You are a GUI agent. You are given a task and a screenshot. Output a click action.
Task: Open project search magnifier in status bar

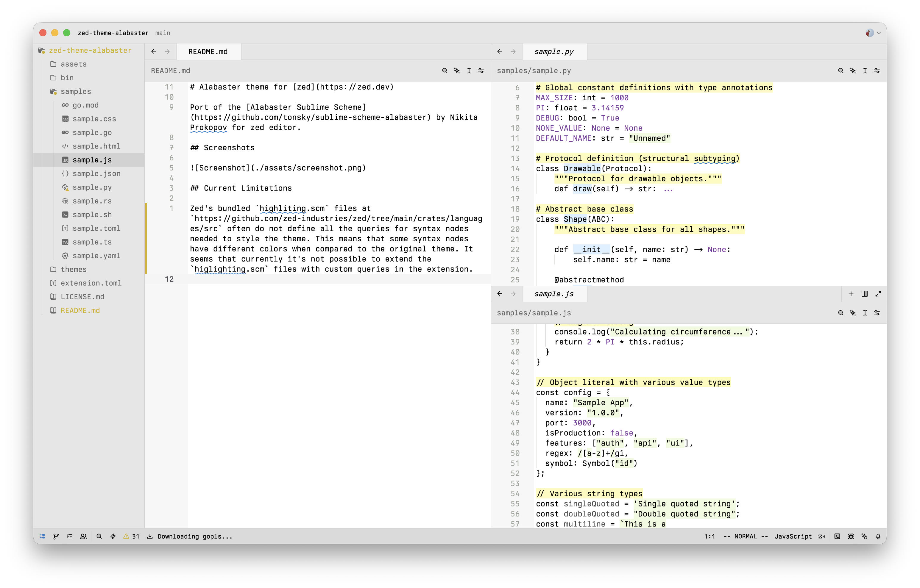[x=99, y=536]
